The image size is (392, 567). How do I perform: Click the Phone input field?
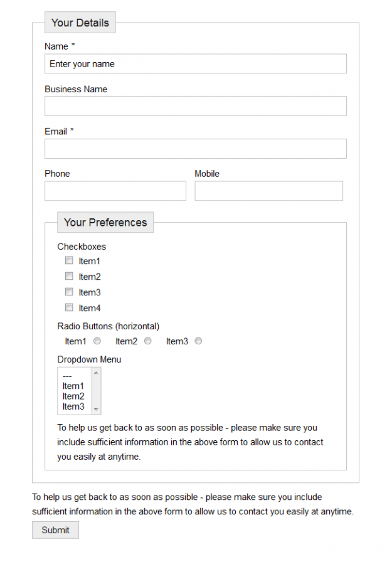(x=115, y=191)
